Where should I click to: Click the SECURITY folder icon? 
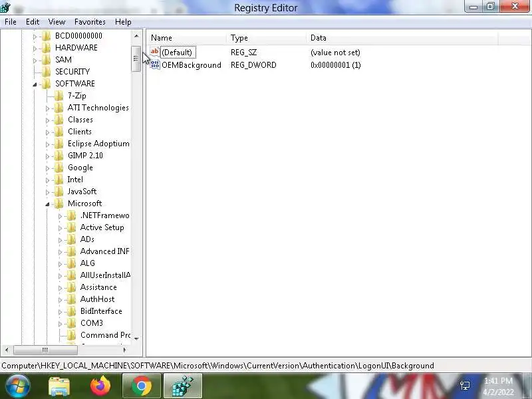(46, 72)
